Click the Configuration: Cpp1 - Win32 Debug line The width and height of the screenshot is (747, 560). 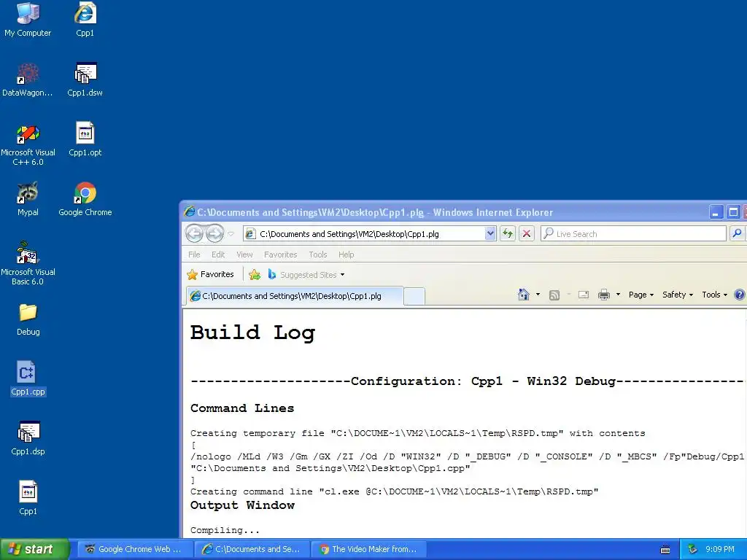click(x=466, y=381)
